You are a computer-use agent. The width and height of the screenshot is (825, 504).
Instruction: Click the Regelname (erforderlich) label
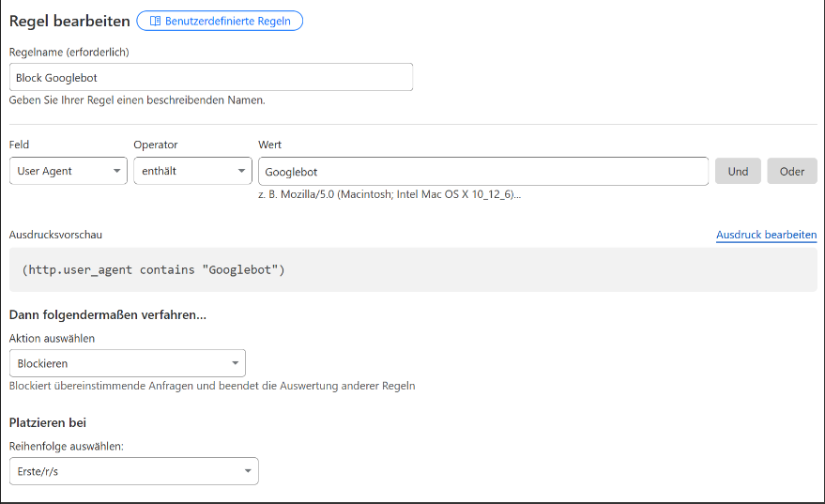(x=69, y=53)
